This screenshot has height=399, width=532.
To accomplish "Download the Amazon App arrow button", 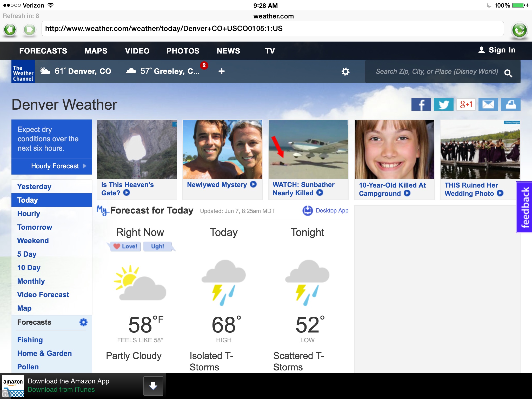I will pyautogui.click(x=153, y=386).
